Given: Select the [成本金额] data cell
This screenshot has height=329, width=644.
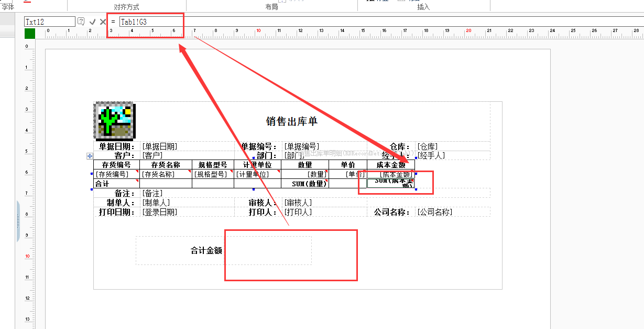Looking at the screenshot, I should [x=391, y=174].
